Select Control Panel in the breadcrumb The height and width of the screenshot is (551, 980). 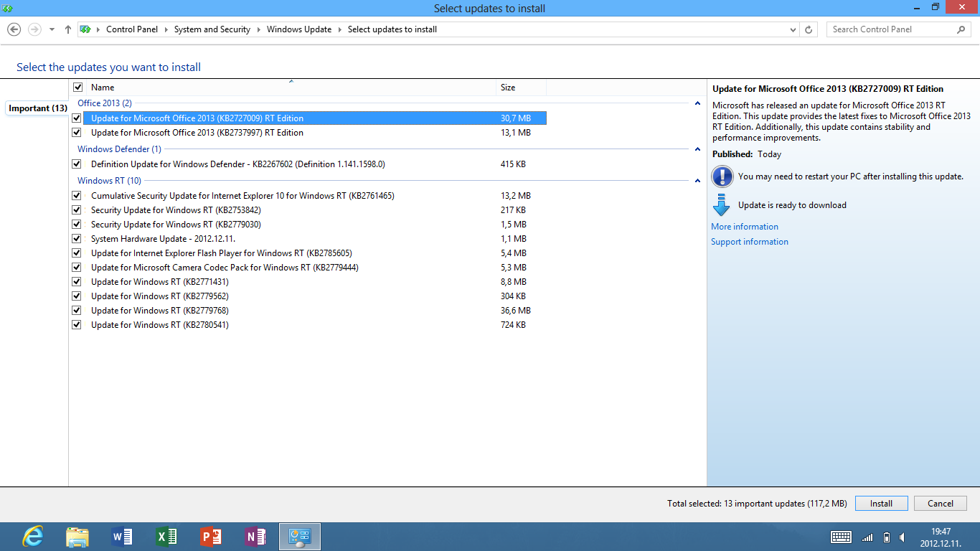(x=132, y=29)
